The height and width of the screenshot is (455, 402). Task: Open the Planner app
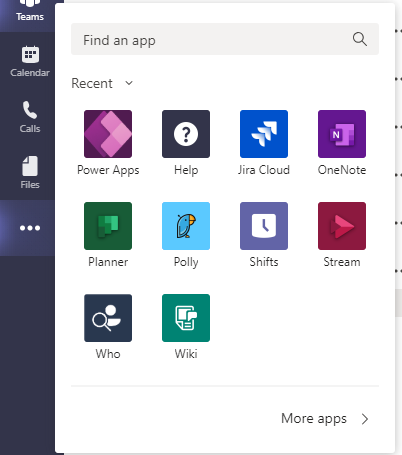[108, 226]
